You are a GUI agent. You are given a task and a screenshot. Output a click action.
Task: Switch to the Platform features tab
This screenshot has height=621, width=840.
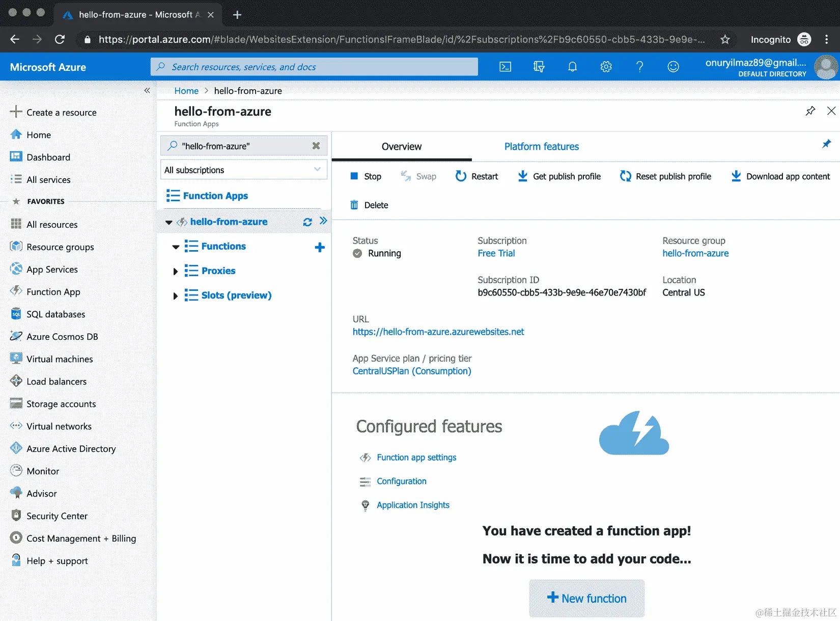click(x=541, y=146)
